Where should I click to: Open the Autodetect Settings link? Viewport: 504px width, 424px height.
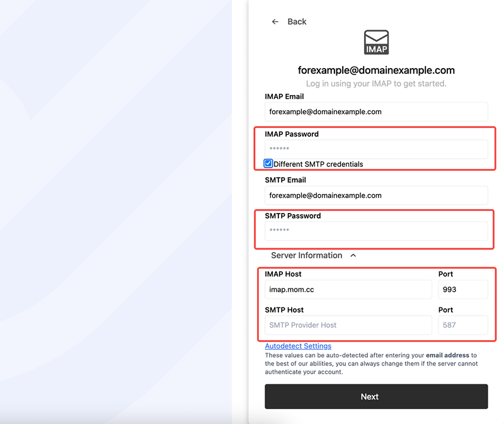tap(298, 346)
